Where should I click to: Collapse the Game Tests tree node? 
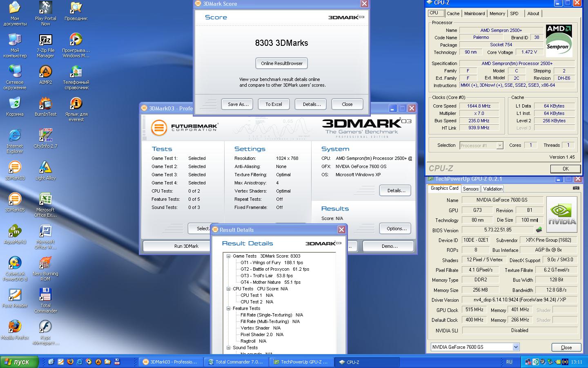[x=229, y=256]
